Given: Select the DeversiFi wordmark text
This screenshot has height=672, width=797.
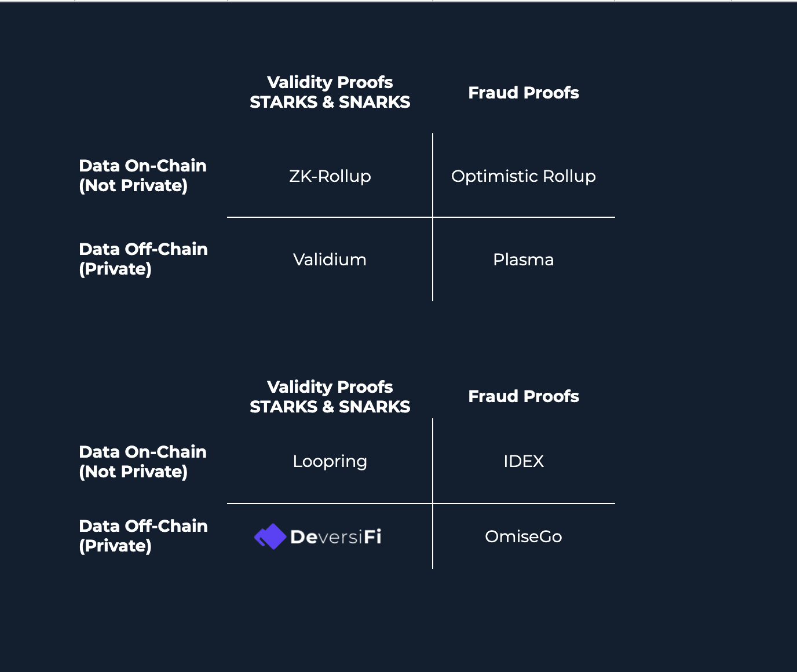Looking at the screenshot, I should coord(336,537).
